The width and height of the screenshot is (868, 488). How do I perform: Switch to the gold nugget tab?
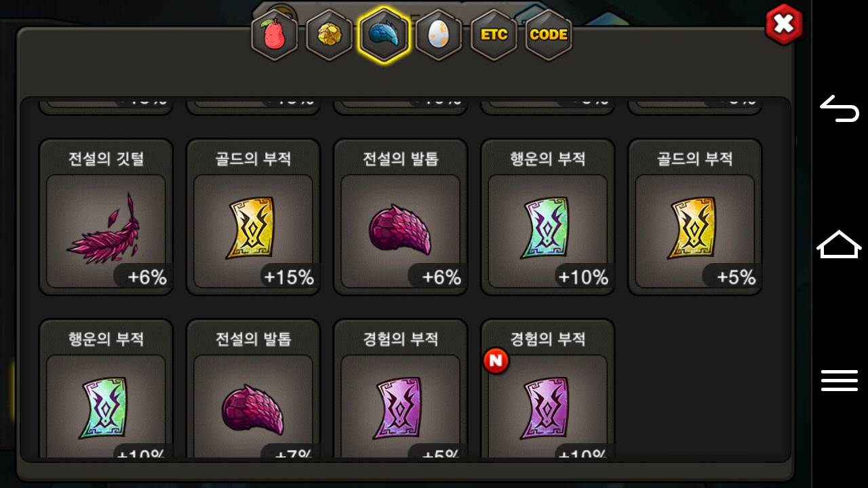tap(329, 35)
